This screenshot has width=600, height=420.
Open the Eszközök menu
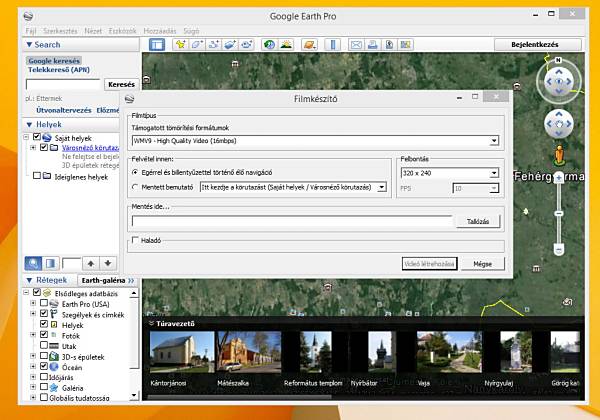122,31
